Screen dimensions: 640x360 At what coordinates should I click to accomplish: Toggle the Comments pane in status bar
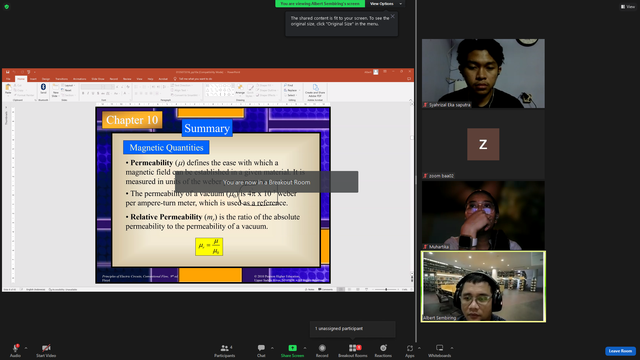326,289
